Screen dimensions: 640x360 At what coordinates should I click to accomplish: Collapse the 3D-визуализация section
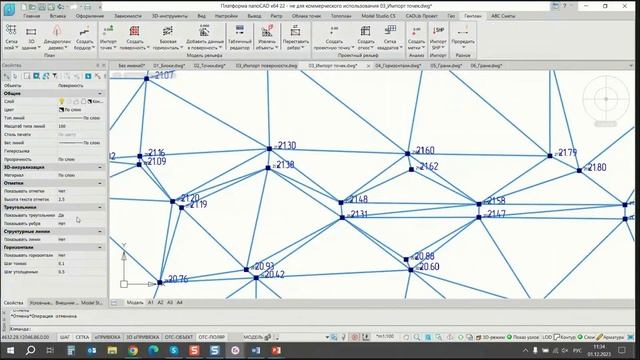pos(100,167)
